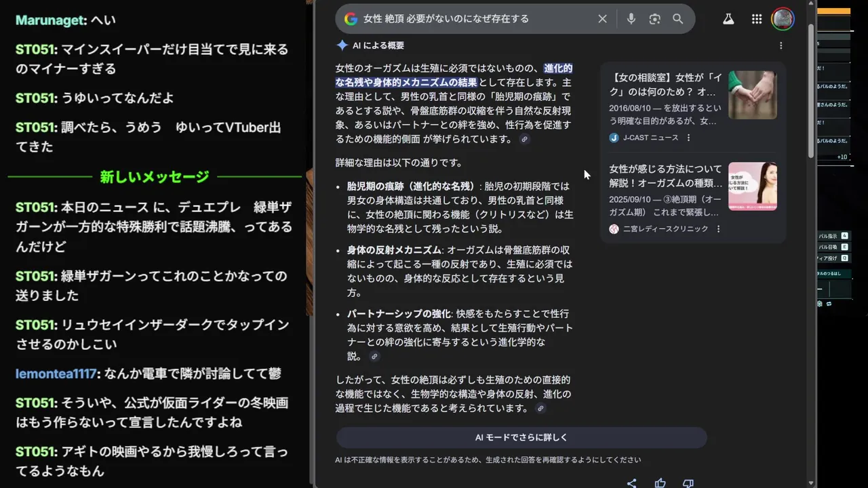Viewport: 868px width, 488px height.
Task: Clear the search query with X icon
Action: [x=602, y=19]
